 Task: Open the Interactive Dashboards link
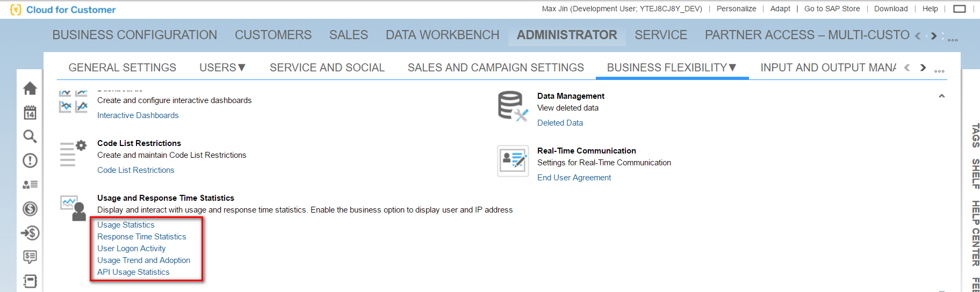coord(138,115)
